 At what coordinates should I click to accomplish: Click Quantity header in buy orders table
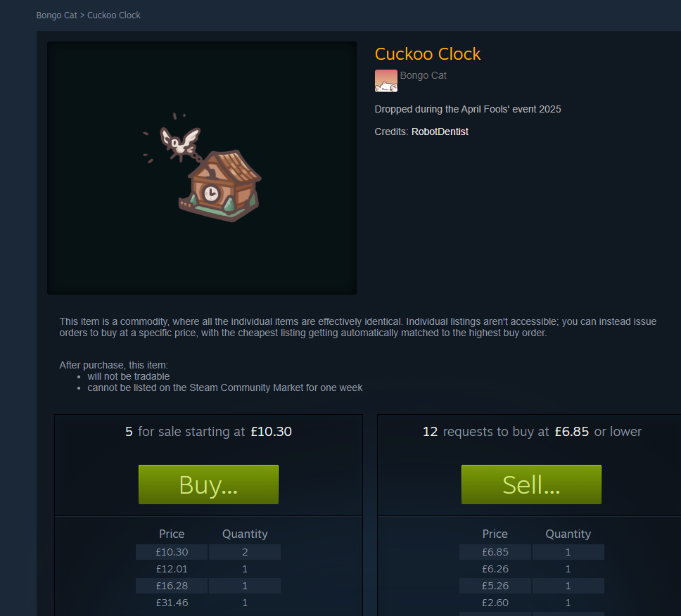click(568, 534)
